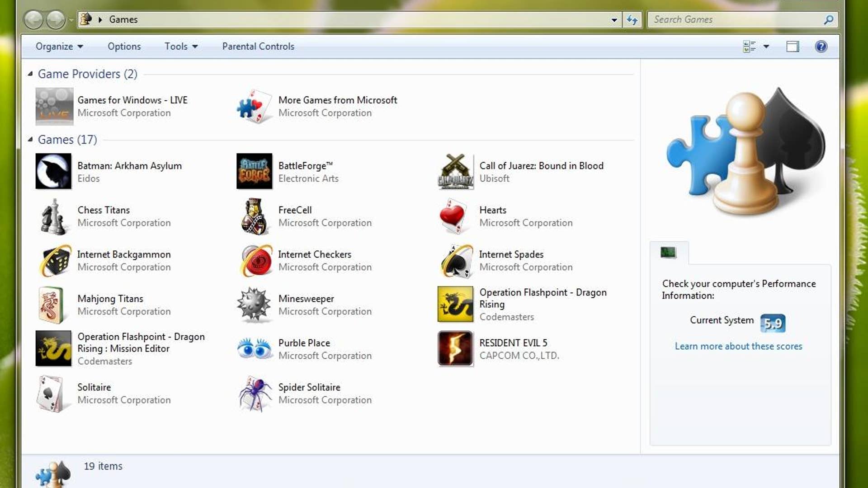Open Batman: Arkham Asylum
The image size is (868, 488).
129,166
